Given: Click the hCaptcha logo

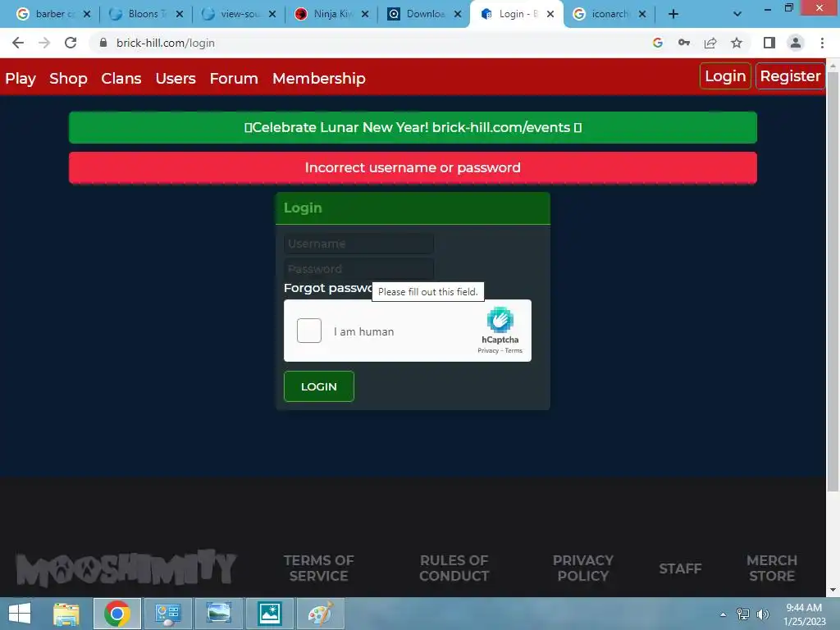Looking at the screenshot, I should point(500,320).
